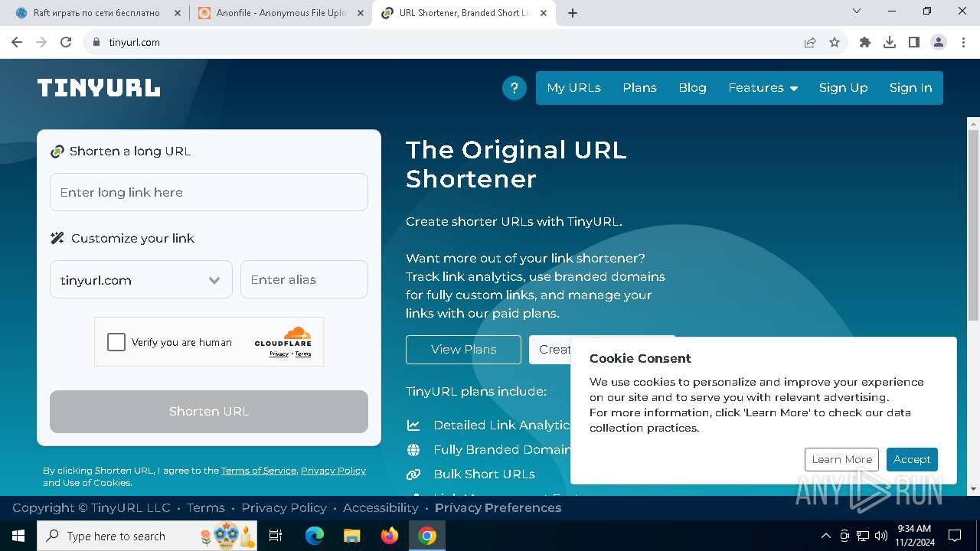
Task: Open Chrome profile avatar icon
Action: coord(939,42)
